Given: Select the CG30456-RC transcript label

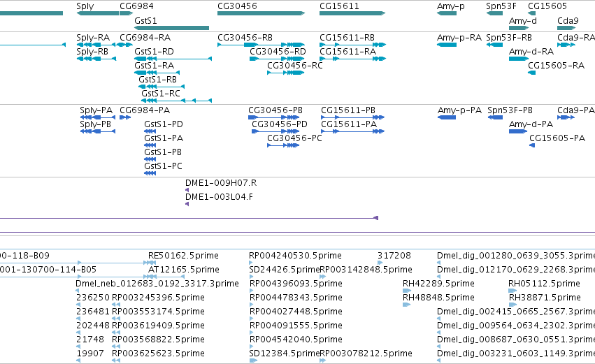Looking at the screenshot, I should (295, 66).
